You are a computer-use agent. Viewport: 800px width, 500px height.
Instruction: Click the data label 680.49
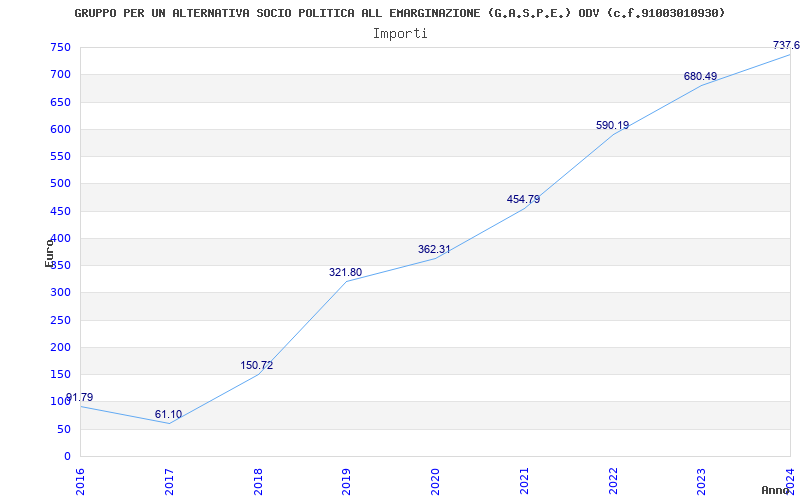click(x=701, y=77)
